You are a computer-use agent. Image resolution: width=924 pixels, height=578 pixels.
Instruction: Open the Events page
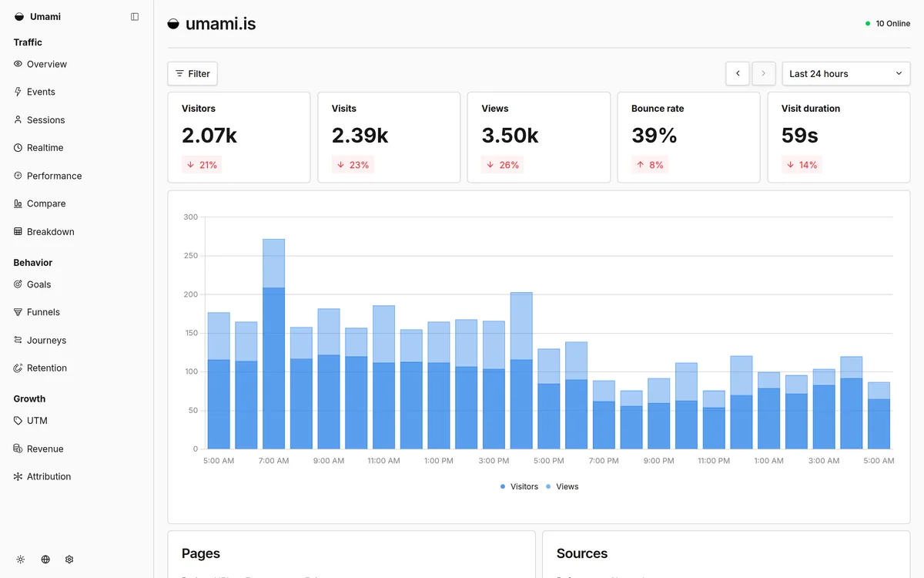tap(41, 92)
